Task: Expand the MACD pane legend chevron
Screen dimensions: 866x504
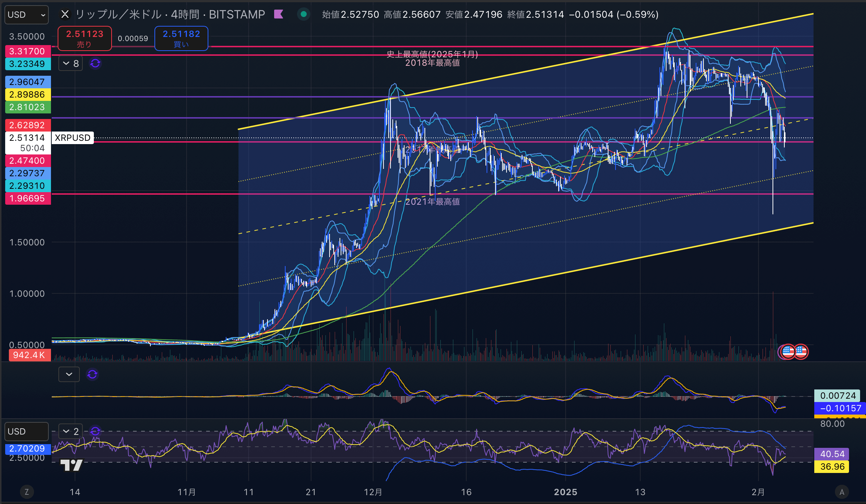Action: 69,374
